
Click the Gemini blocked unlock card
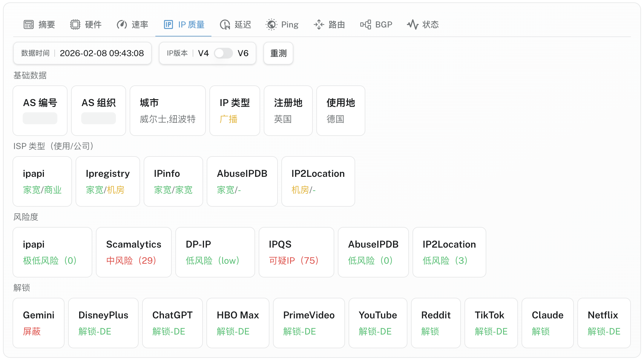pos(39,323)
